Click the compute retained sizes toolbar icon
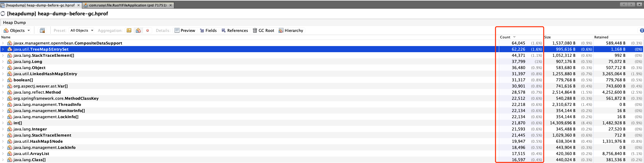Screen dimensions: 644x163 [x=42, y=30]
